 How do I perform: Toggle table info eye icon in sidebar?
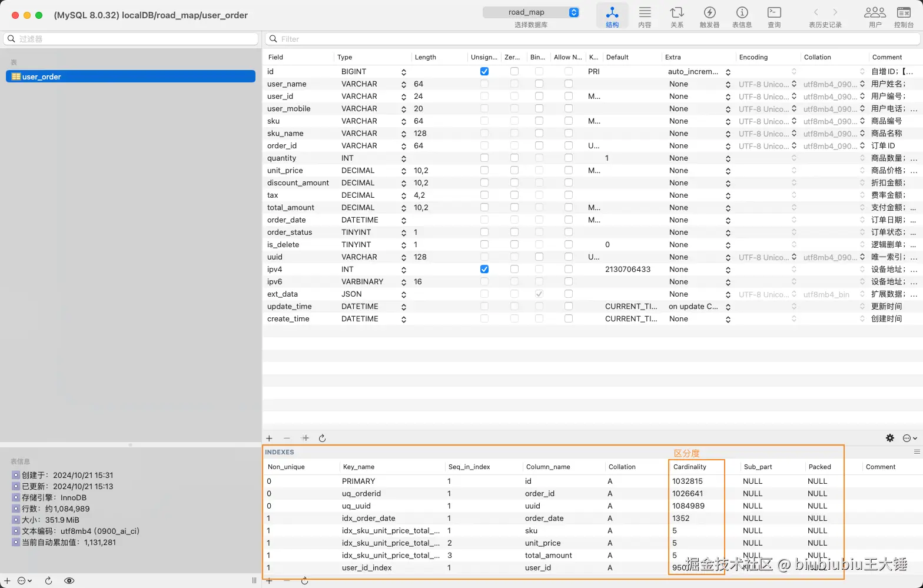point(69,581)
